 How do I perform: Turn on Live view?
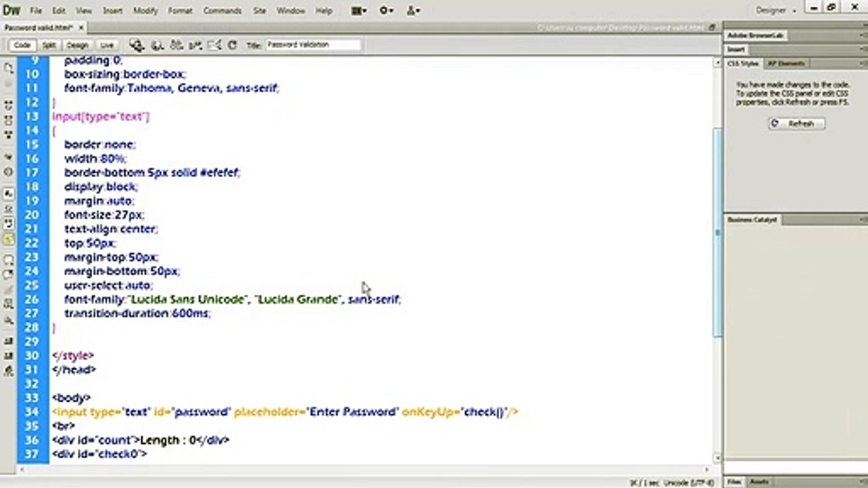(x=107, y=45)
